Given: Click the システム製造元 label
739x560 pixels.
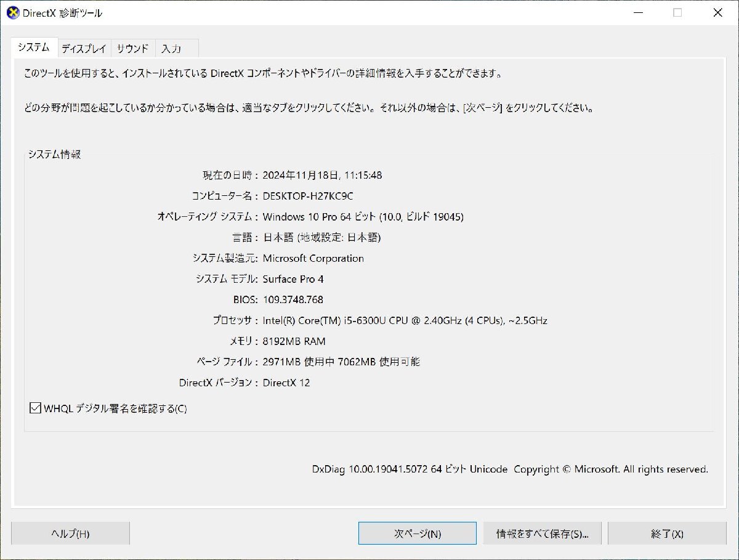Looking at the screenshot, I should (x=225, y=258).
